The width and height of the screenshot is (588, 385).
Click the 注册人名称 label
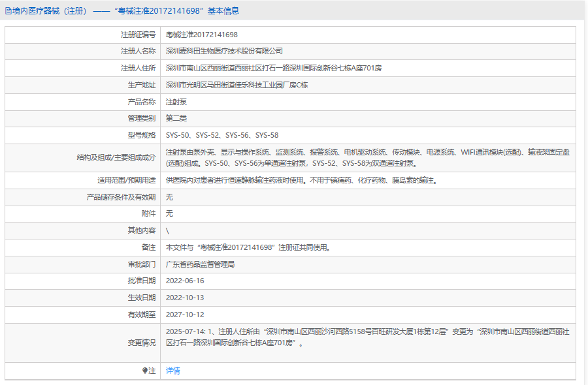pos(138,52)
